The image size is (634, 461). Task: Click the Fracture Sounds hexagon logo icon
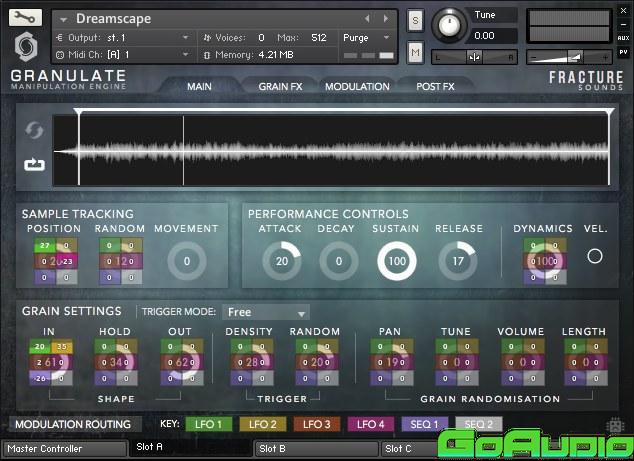[26, 47]
